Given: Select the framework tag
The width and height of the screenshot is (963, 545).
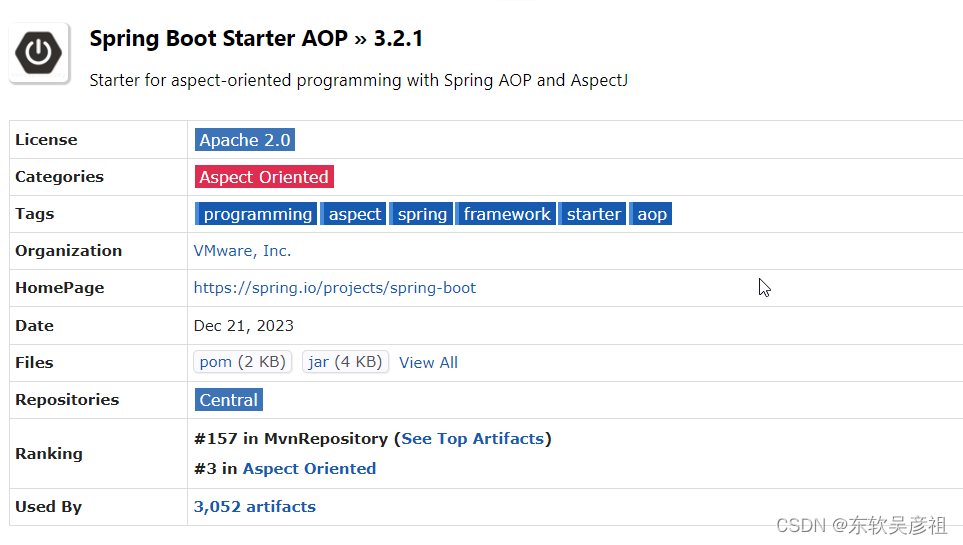Looking at the screenshot, I should click(506, 214).
